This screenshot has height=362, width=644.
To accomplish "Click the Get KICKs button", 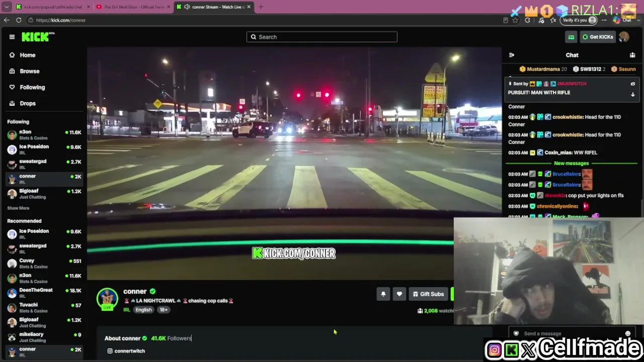I will tap(597, 37).
